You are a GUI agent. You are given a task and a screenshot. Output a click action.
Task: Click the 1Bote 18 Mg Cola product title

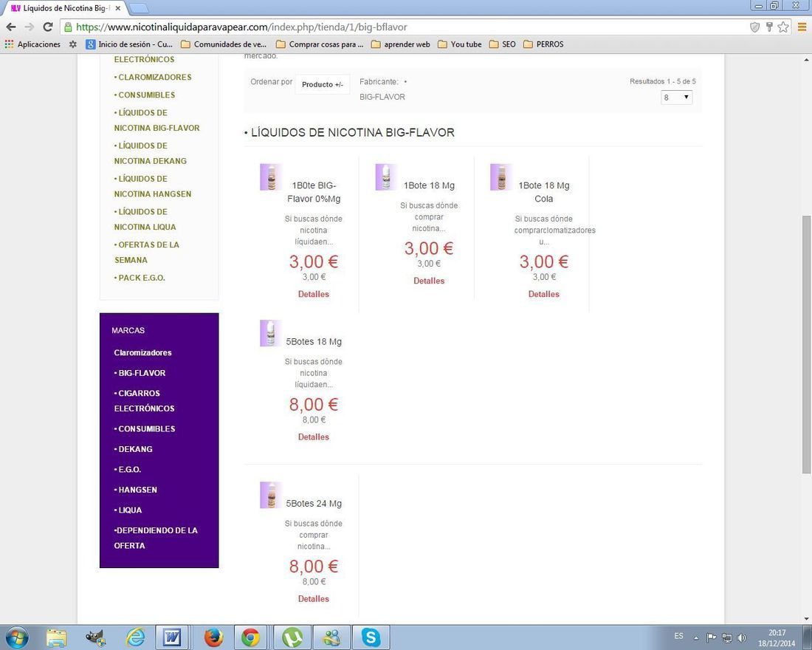(x=544, y=192)
